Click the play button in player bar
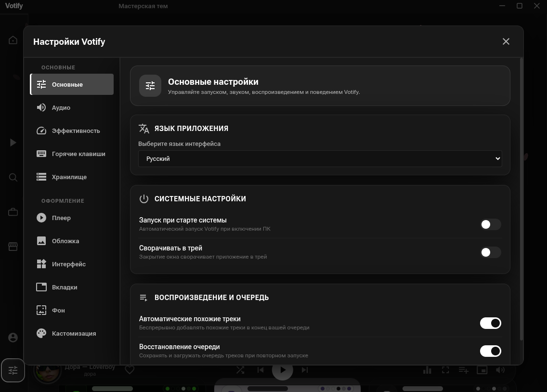Viewport: 547px width, 392px height. [282, 370]
